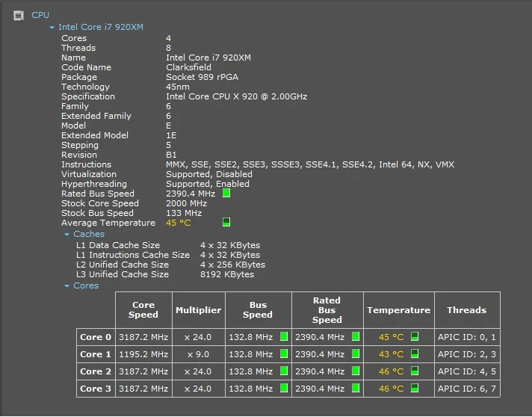Select Package value Socket 989 rPGA

[202, 77]
